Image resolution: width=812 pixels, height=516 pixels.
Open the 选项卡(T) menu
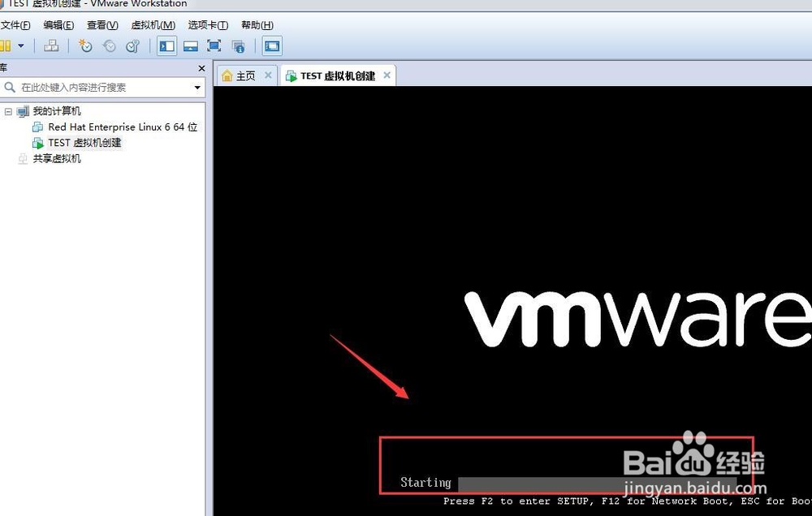[x=208, y=25]
